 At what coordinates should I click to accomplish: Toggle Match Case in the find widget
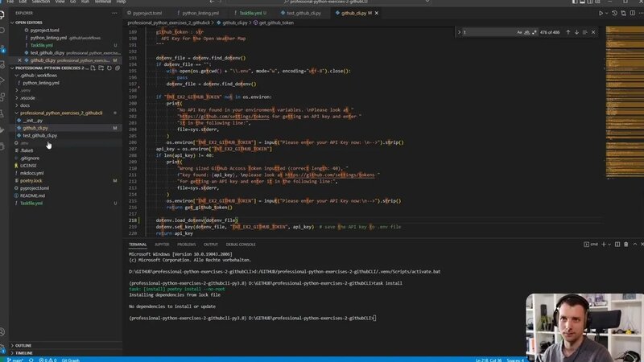click(519, 32)
